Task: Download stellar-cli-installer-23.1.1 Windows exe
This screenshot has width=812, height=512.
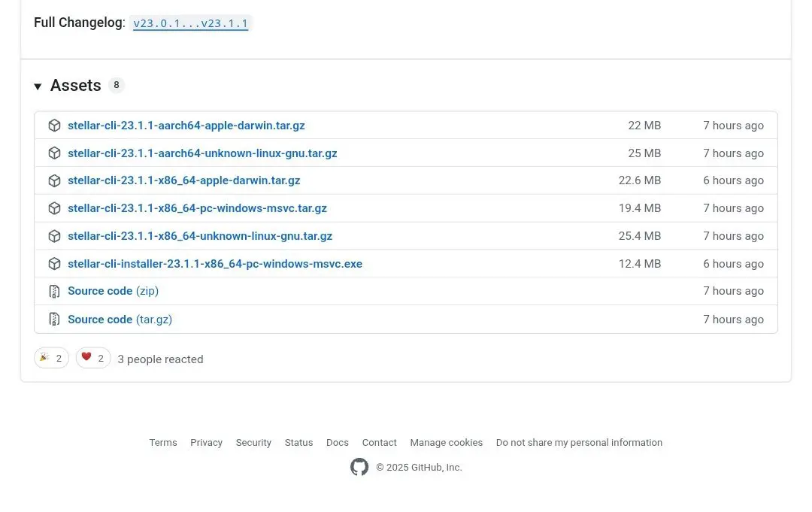Action: [215, 263]
